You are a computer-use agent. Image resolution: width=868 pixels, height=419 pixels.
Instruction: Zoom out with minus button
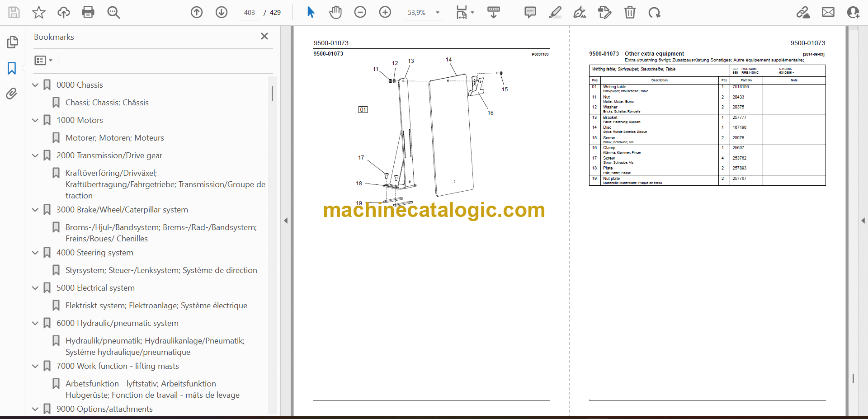click(x=360, y=12)
